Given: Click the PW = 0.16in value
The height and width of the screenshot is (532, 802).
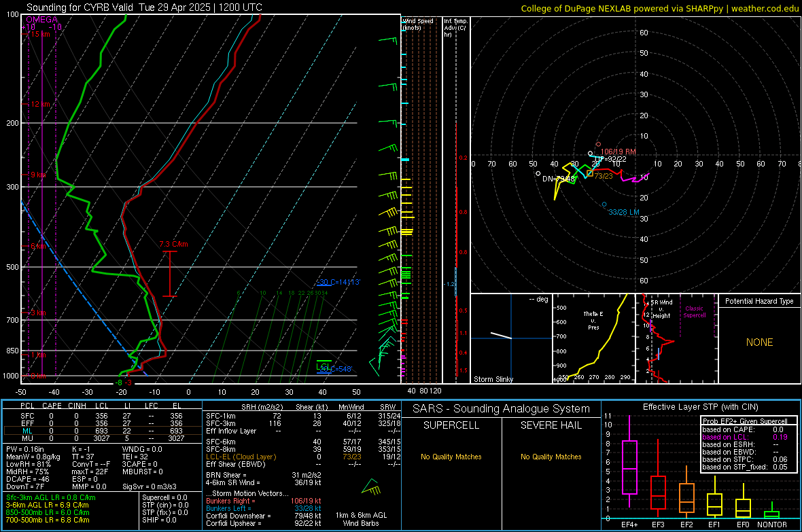Looking at the screenshot, I should (25, 449).
